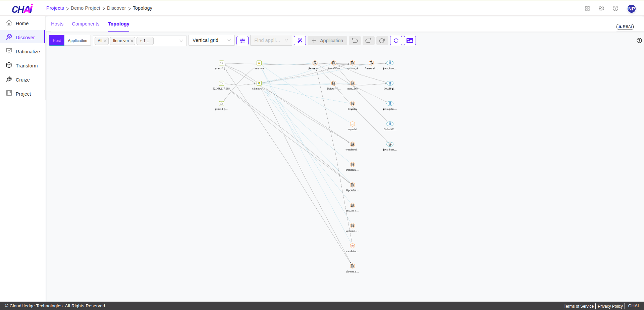Image resolution: width=644 pixels, height=310 pixels.
Task: Open the Vertical grid layout dropdown
Action: [x=211, y=40]
